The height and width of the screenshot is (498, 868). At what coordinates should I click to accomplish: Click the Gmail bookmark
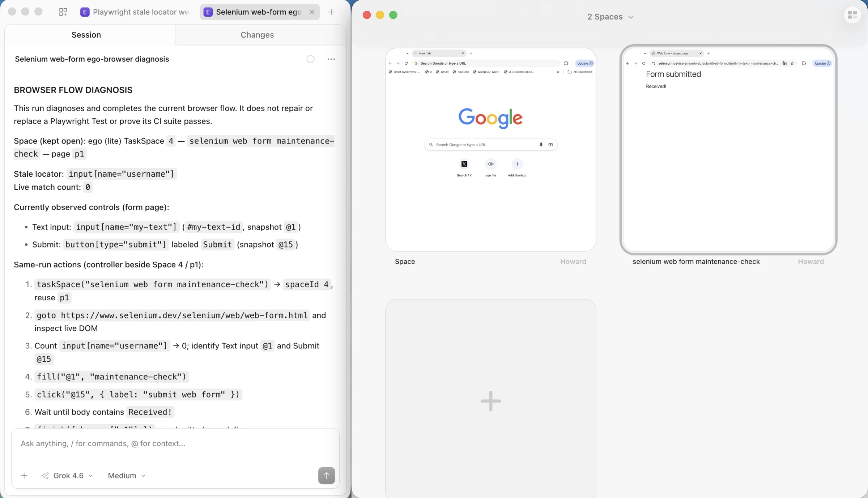pos(442,72)
